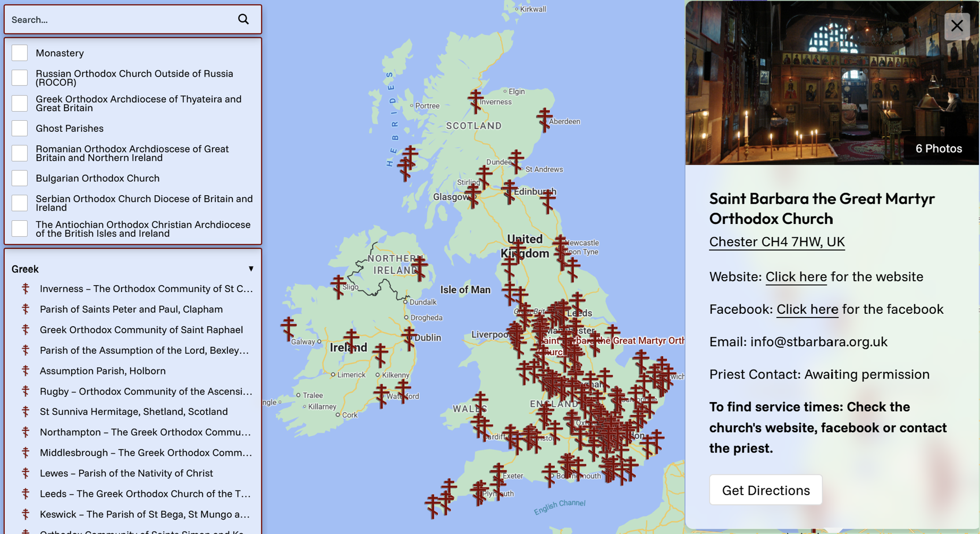The image size is (980, 534).
Task: Toggle the Ghost Parishes checkbox
Action: pyautogui.click(x=20, y=129)
